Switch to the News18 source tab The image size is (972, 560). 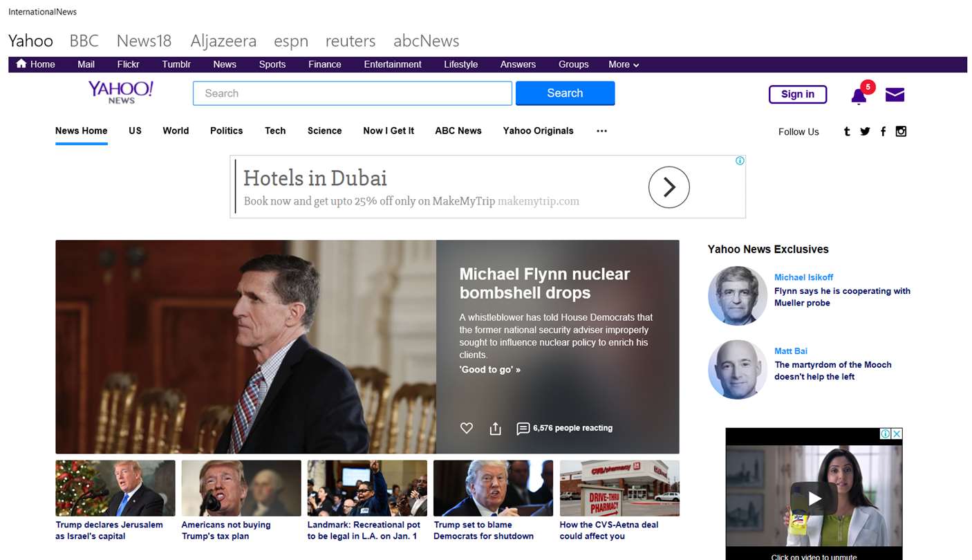click(x=144, y=41)
